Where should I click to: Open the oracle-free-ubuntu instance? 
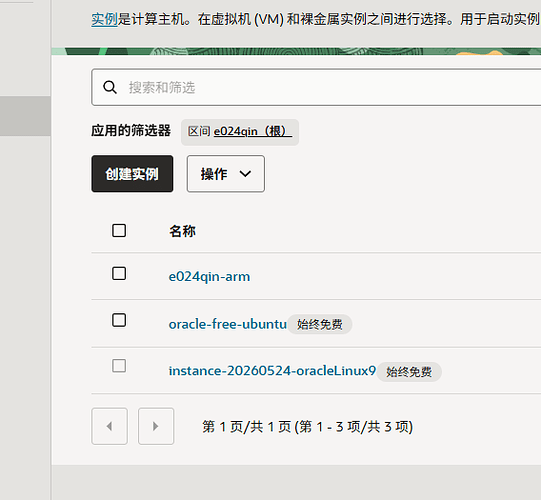tap(228, 324)
